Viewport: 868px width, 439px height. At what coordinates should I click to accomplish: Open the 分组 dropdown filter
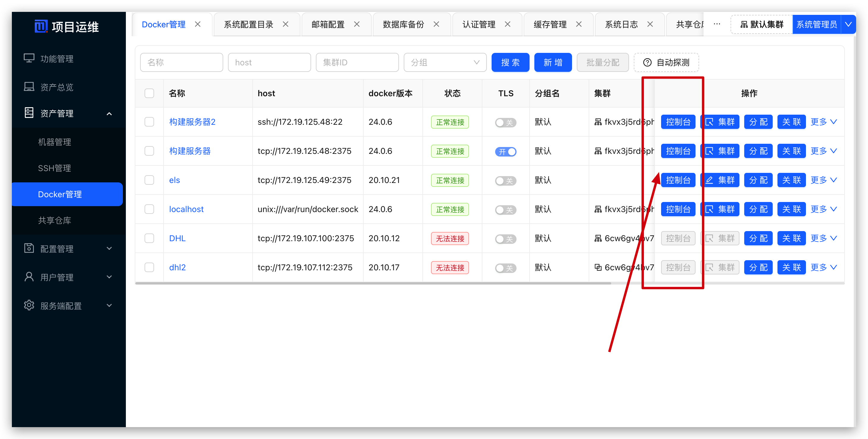(445, 62)
